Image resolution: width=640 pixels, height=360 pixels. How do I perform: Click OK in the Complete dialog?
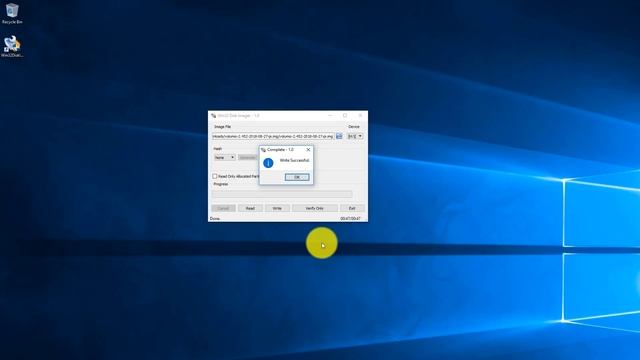coord(297,177)
